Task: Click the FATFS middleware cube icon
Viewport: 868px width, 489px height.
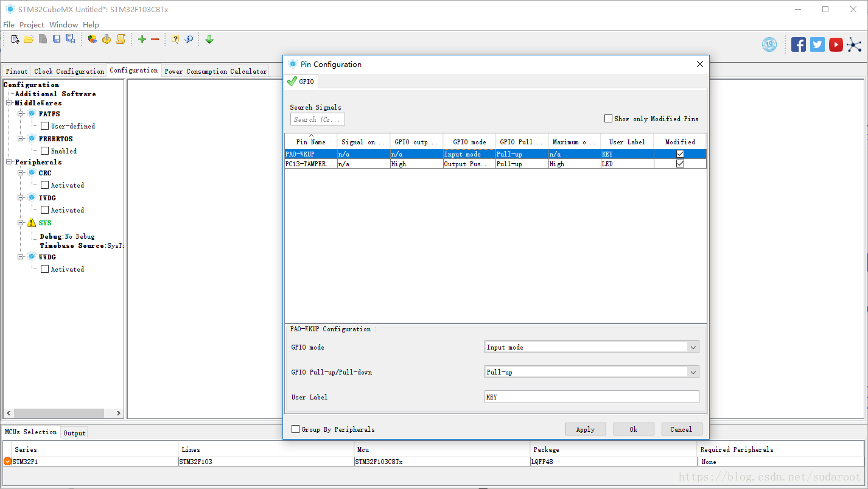Action: pyautogui.click(x=32, y=113)
